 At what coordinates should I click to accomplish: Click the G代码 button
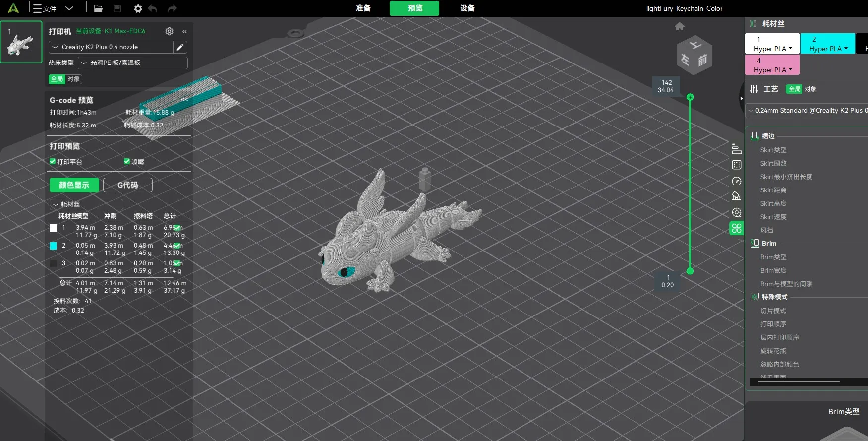pyautogui.click(x=128, y=185)
